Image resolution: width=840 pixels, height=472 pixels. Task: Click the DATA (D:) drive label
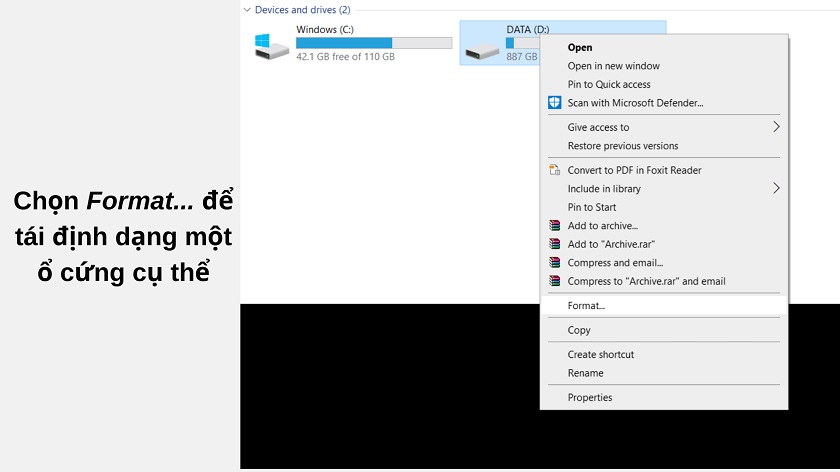point(528,29)
